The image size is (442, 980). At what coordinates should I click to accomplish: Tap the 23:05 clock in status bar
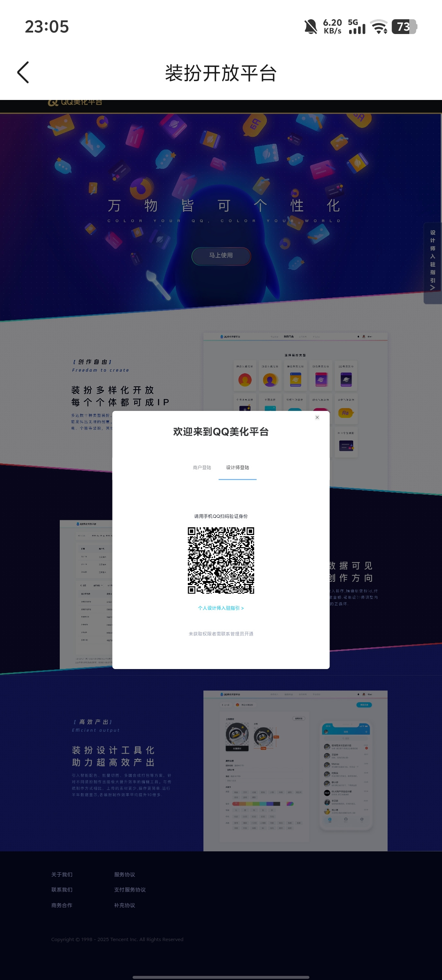[x=47, y=27]
